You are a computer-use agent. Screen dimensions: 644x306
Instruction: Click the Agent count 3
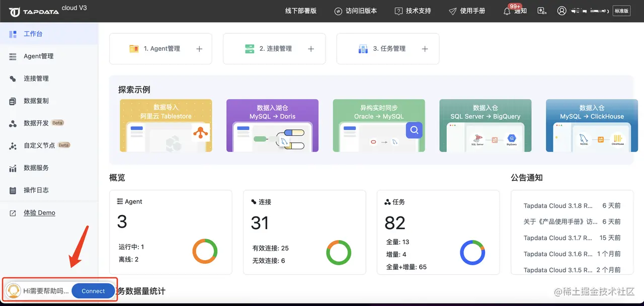point(122,222)
